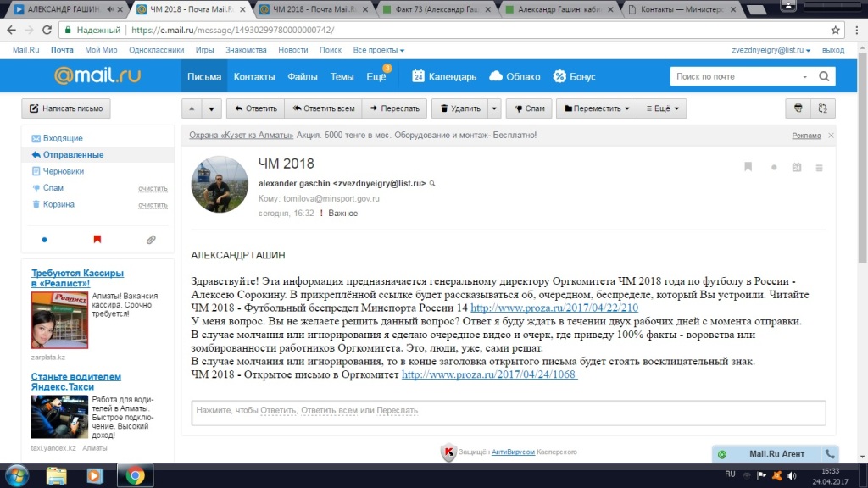Image resolution: width=868 pixels, height=488 pixels.
Task: Mark message unread using the dot icon
Action: (774, 167)
